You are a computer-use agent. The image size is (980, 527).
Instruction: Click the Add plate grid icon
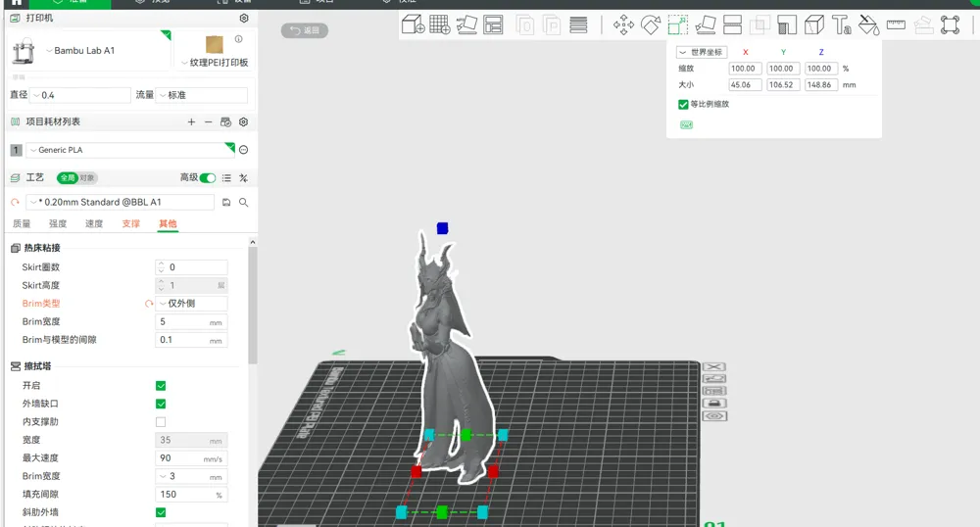tap(440, 24)
